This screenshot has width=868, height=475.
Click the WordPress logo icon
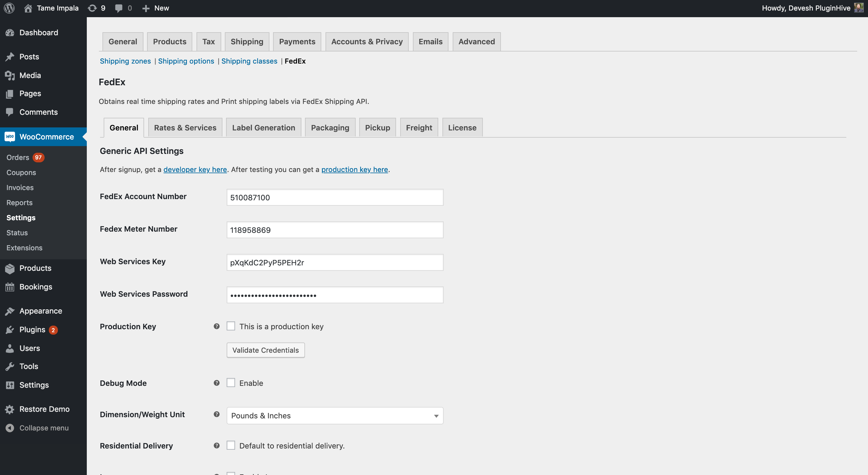click(9, 8)
